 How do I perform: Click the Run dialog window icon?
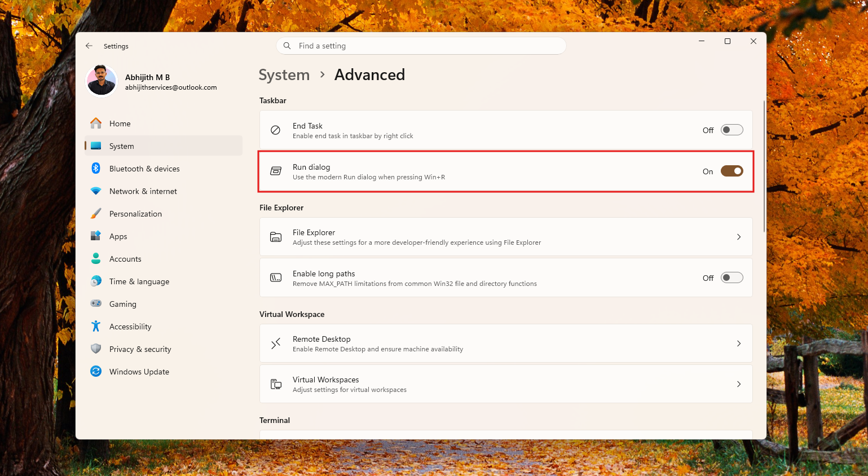pos(276,171)
